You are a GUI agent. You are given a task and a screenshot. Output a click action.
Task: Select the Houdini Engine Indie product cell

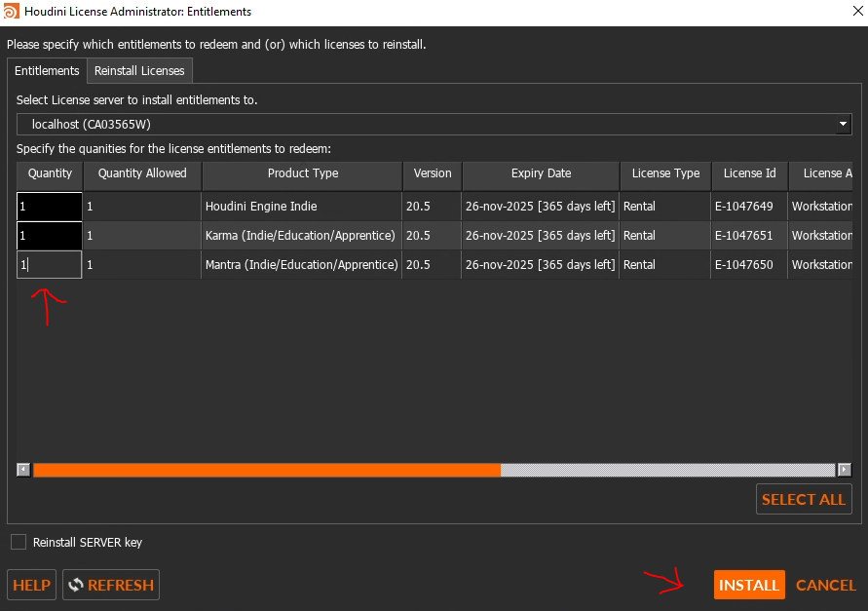302,206
